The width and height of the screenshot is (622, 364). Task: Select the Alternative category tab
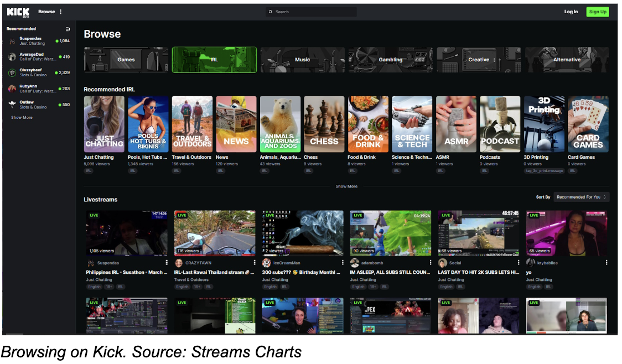tap(567, 60)
